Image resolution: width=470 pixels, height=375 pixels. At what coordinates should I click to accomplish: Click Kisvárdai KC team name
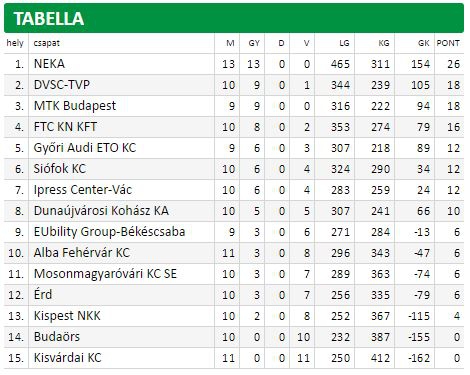(67, 358)
